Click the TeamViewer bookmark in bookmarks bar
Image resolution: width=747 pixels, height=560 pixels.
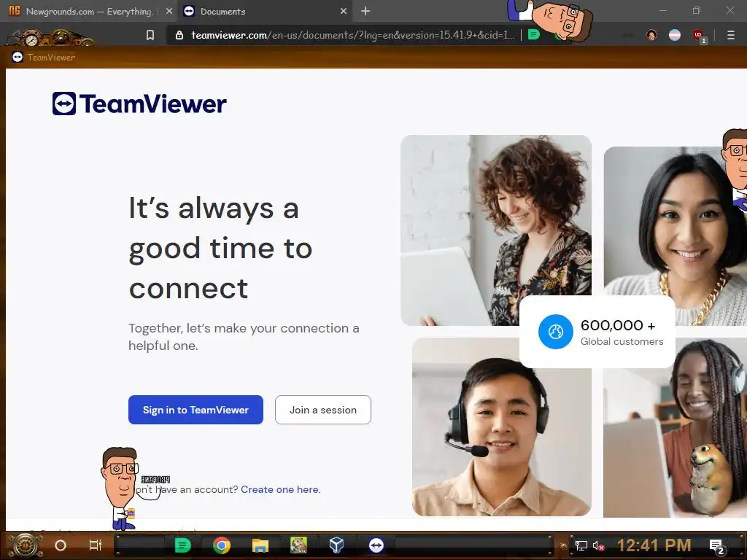(43, 57)
